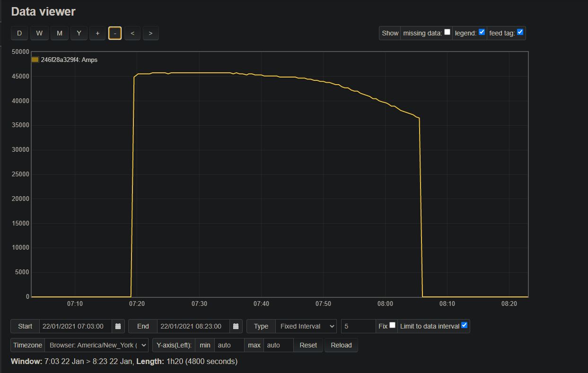Open the Start date calendar picker

click(x=118, y=326)
